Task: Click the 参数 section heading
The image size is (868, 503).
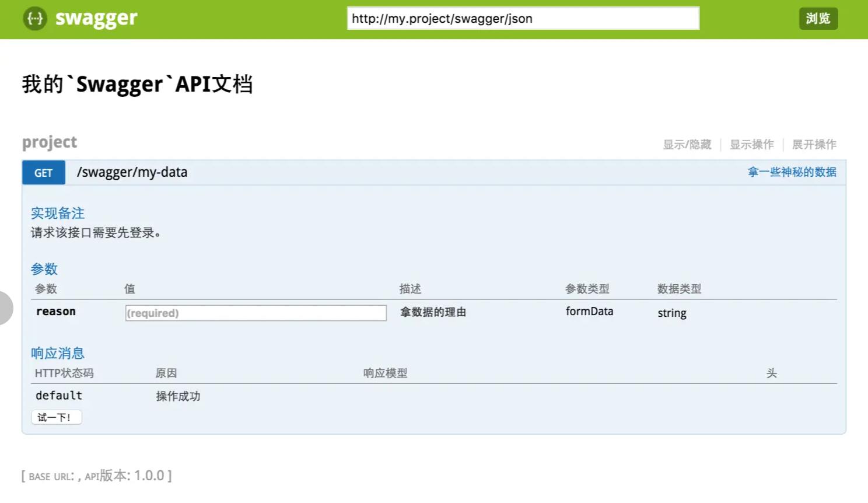Action: [x=44, y=269]
